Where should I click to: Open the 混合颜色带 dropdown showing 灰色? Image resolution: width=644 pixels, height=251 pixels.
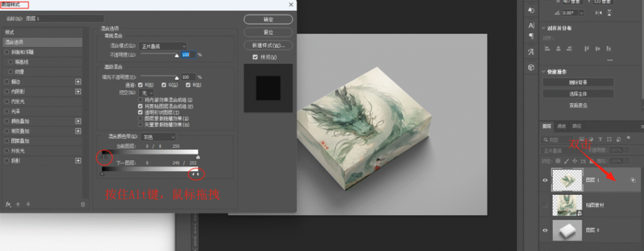(158, 137)
